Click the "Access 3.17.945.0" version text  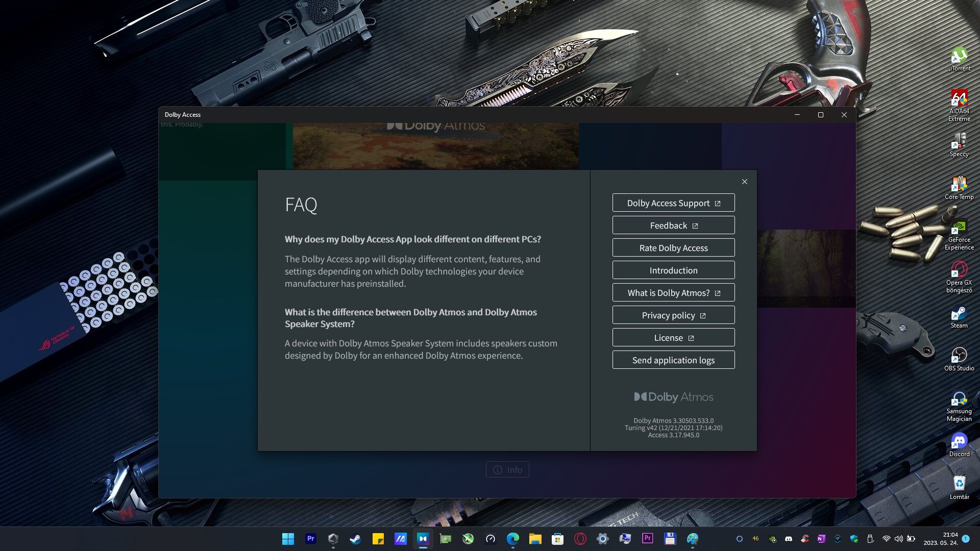[673, 435]
